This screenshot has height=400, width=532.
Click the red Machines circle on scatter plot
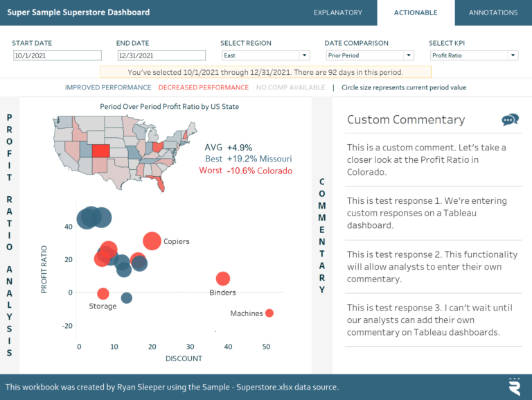tap(269, 313)
